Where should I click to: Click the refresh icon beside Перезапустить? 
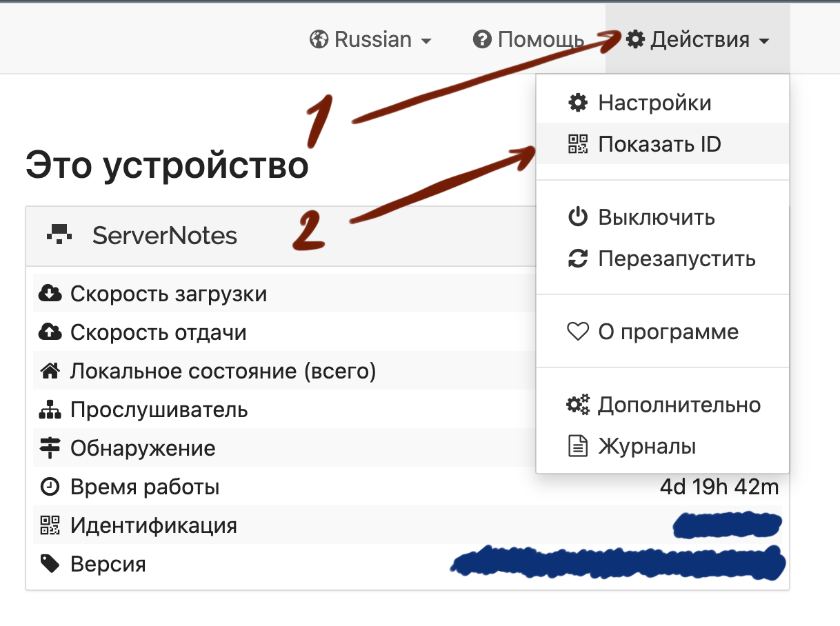pyautogui.click(x=577, y=259)
